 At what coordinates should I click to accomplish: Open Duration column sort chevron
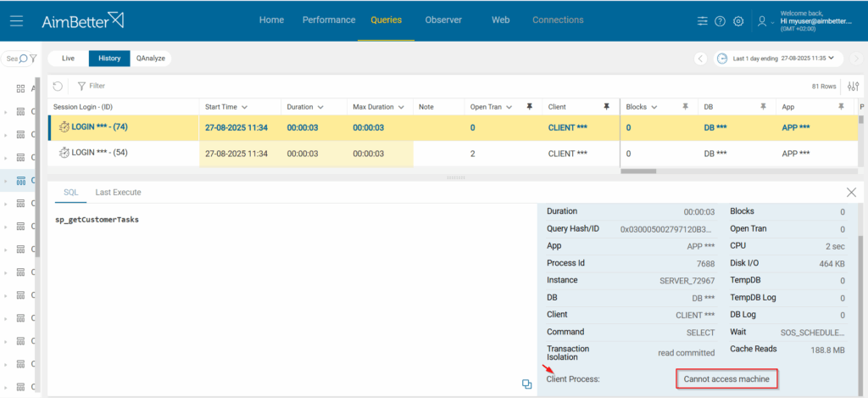(320, 107)
